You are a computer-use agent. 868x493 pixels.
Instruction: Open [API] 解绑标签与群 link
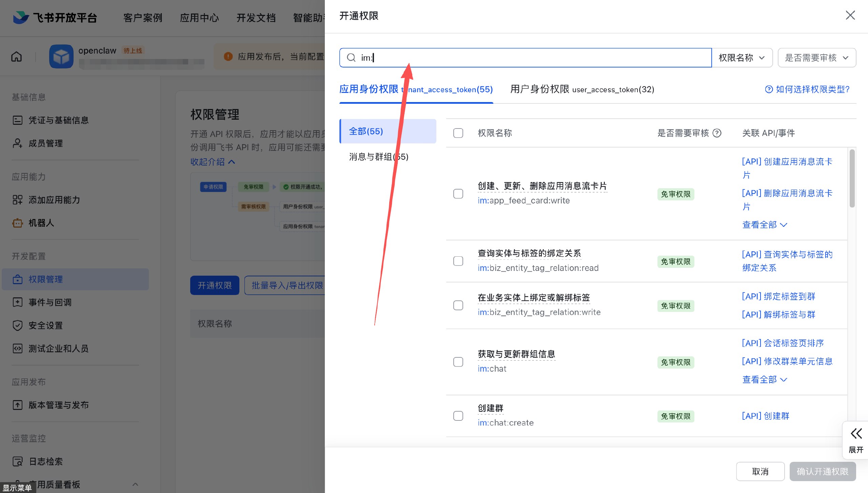pyautogui.click(x=778, y=314)
